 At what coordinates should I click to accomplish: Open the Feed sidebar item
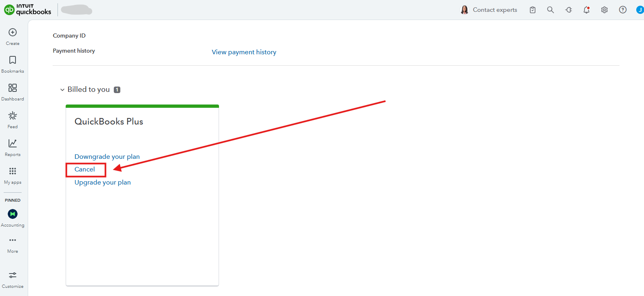pyautogui.click(x=13, y=120)
